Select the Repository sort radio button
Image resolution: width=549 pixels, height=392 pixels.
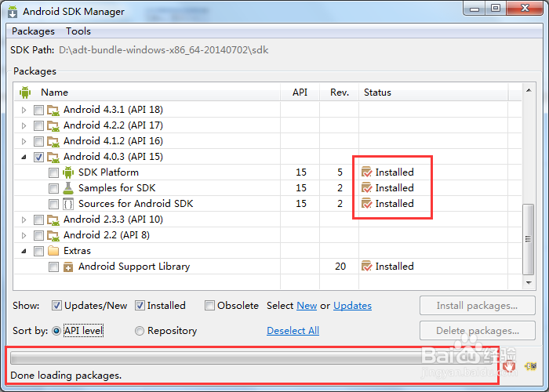140,331
